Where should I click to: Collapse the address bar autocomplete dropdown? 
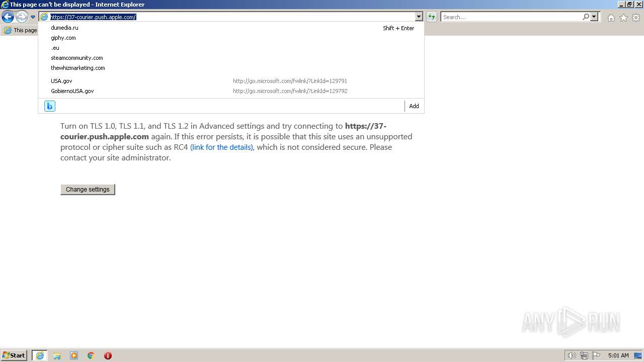[x=419, y=17]
